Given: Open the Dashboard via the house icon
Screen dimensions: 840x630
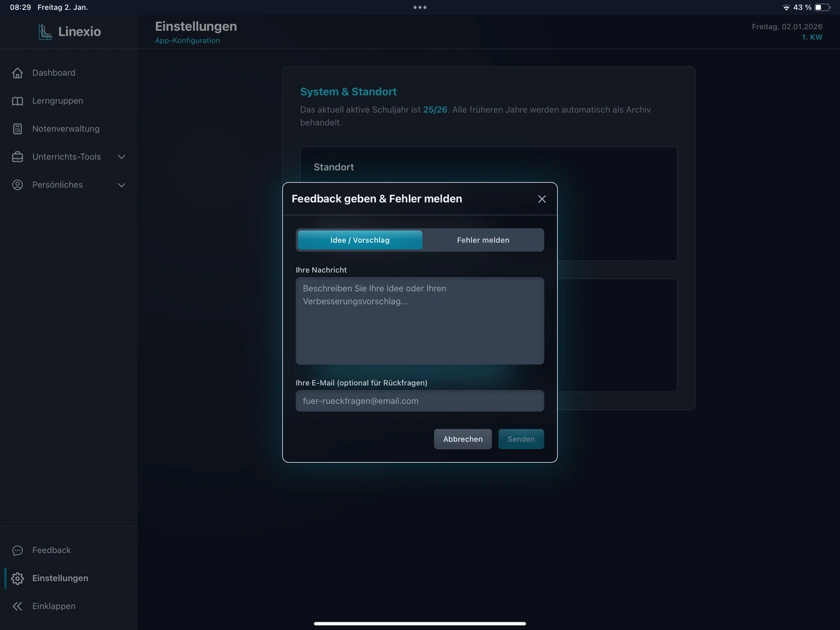Looking at the screenshot, I should tap(17, 72).
